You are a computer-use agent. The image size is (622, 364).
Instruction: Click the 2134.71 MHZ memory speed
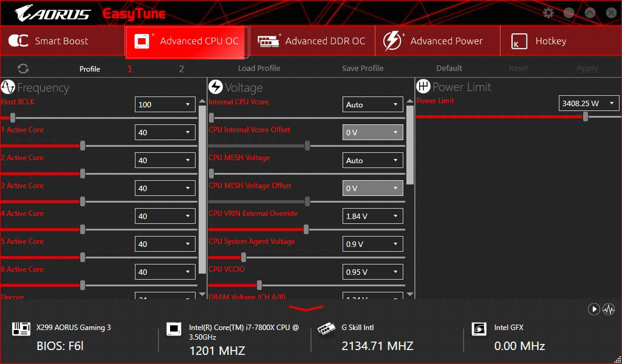pyautogui.click(x=377, y=346)
